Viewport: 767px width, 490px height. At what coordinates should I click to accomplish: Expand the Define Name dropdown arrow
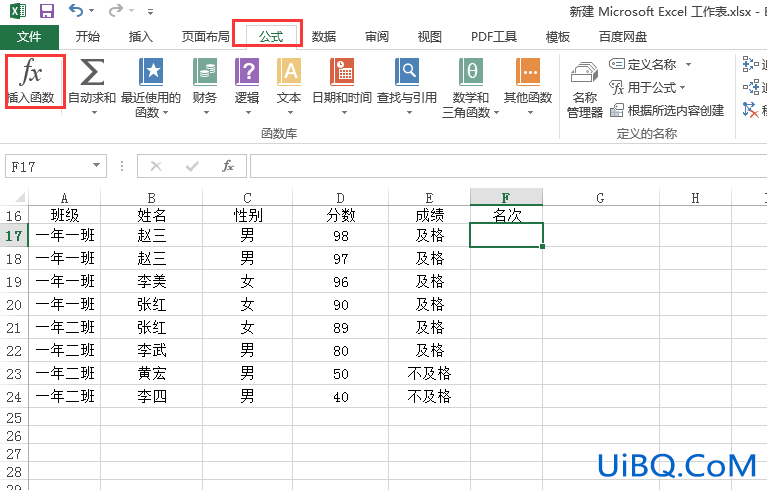coord(688,64)
